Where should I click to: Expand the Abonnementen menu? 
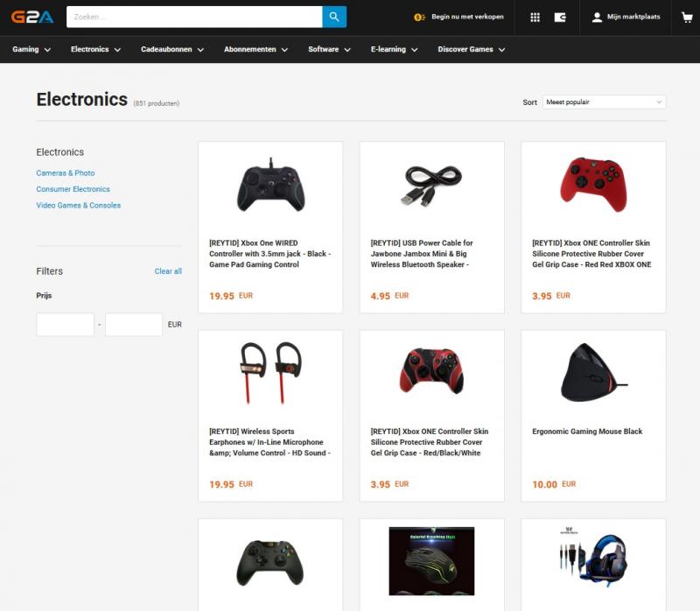tap(255, 49)
